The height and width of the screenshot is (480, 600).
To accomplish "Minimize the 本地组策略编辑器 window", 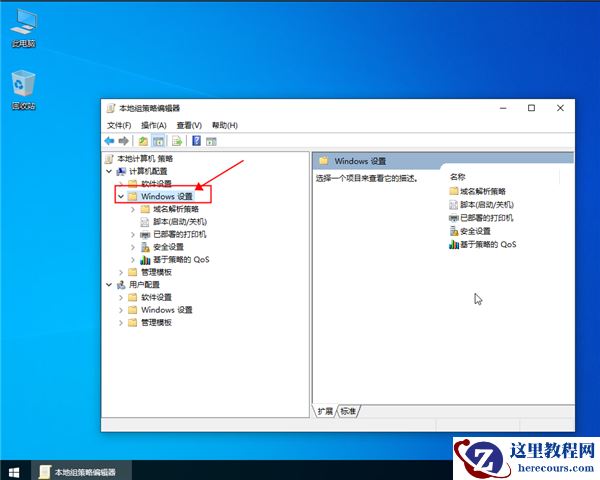I will (x=503, y=108).
